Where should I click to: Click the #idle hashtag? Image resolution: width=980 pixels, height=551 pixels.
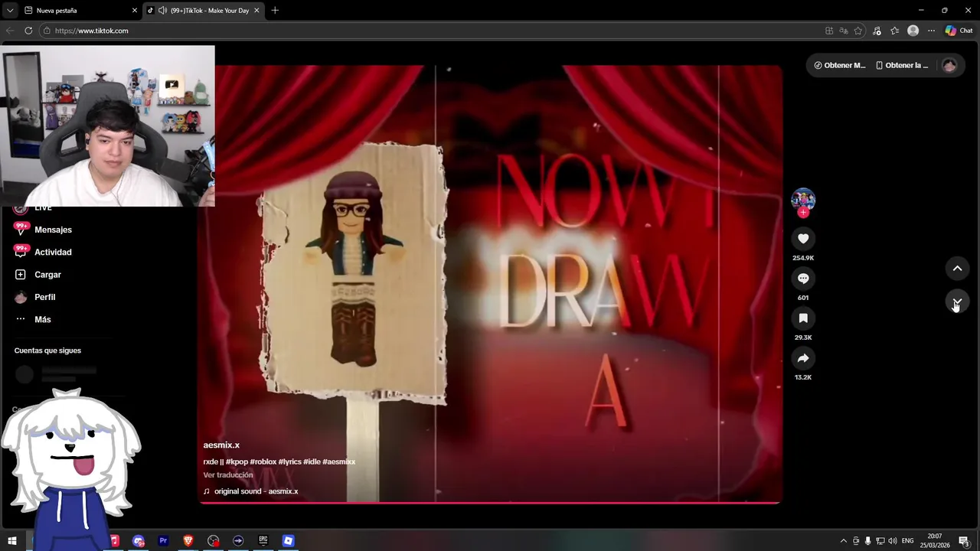[312, 461]
